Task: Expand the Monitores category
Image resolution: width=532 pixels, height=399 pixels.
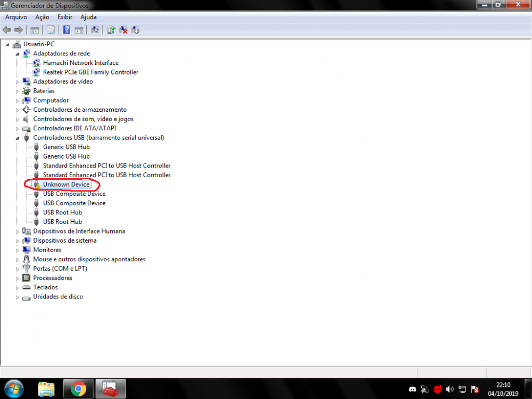Action: [x=18, y=251]
